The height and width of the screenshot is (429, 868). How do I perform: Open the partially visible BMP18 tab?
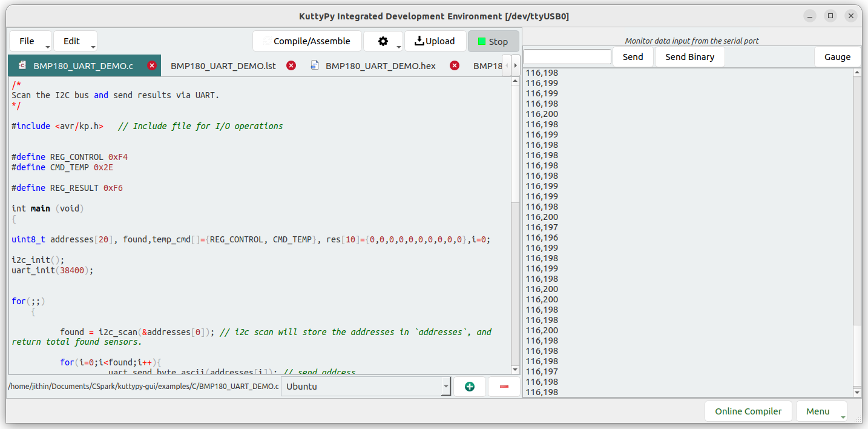tap(487, 65)
